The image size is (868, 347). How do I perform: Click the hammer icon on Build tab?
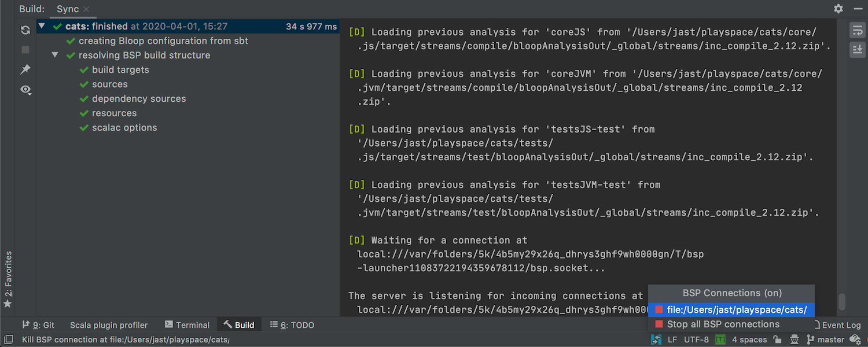coord(228,325)
